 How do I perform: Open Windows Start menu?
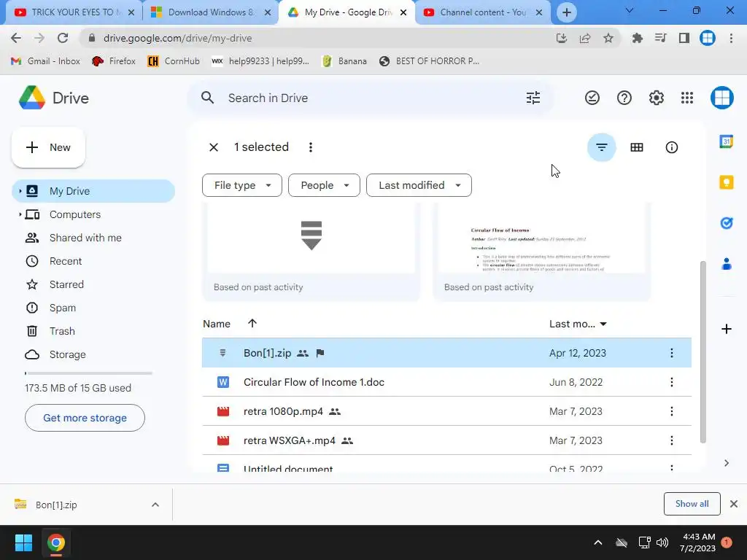(23, 542)
